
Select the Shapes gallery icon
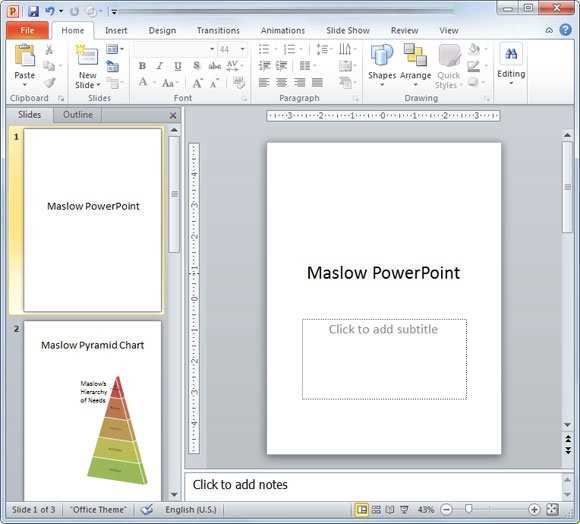click(382, 55)
